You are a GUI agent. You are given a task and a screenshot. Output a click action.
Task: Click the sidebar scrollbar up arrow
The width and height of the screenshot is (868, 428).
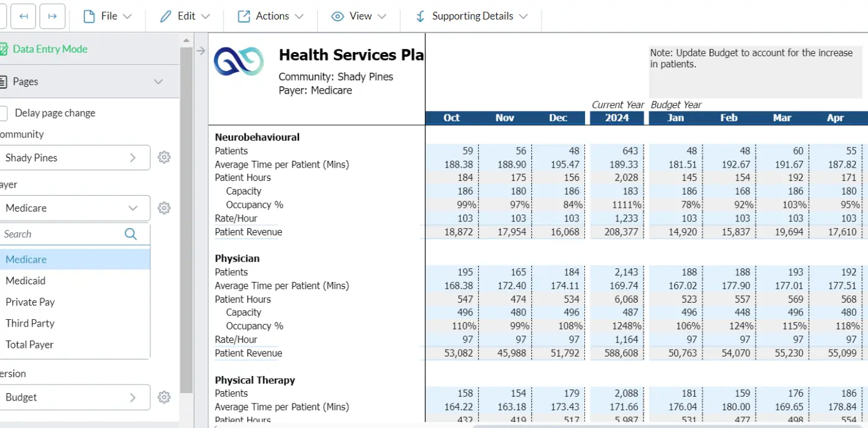[x=187, y=40]
